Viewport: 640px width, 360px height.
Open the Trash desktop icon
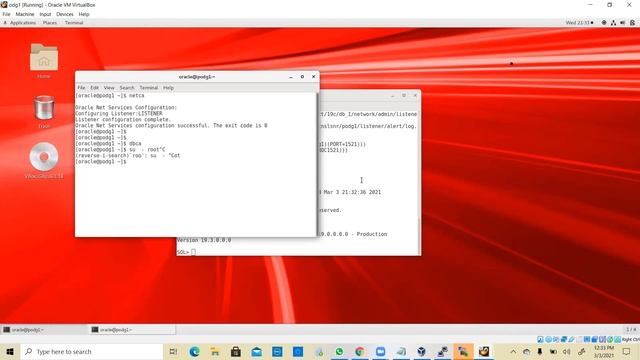(44, 108)
